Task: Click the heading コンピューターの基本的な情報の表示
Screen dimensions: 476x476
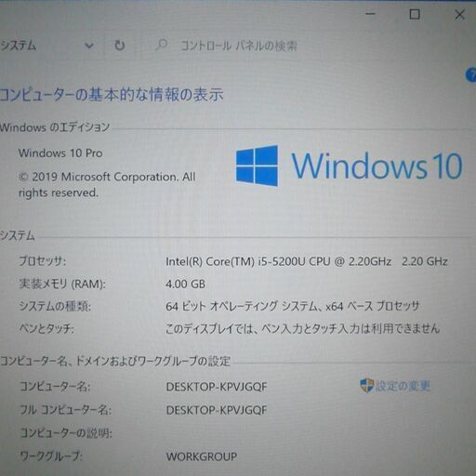Action: 112,95
